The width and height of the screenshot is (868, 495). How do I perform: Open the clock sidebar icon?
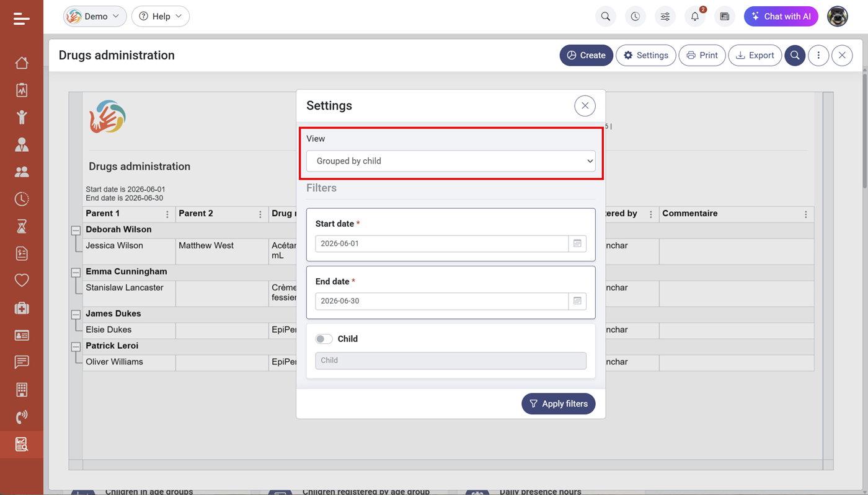pyautogui.click(x=22, y=199)
